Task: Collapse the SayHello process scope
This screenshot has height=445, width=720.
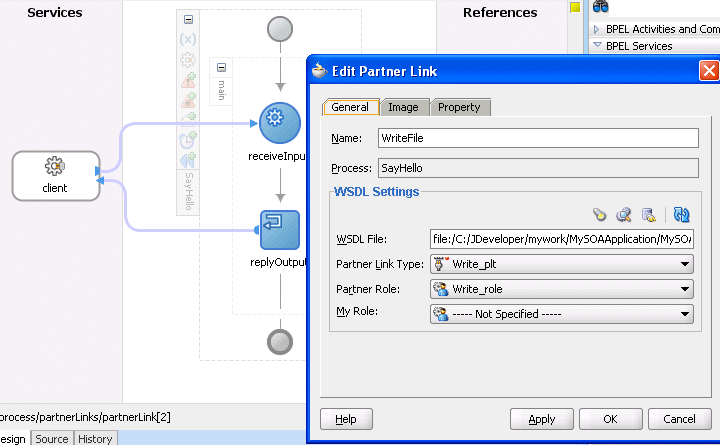Action: click(x=188, y=19)
